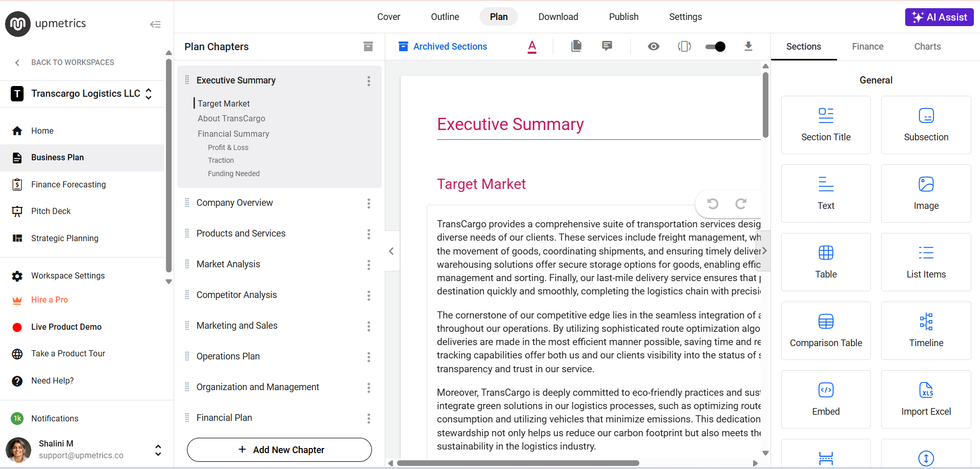Insert a Table element
Image resolution: width=980 pixels, height=469 pixels.
click(826, 262)
